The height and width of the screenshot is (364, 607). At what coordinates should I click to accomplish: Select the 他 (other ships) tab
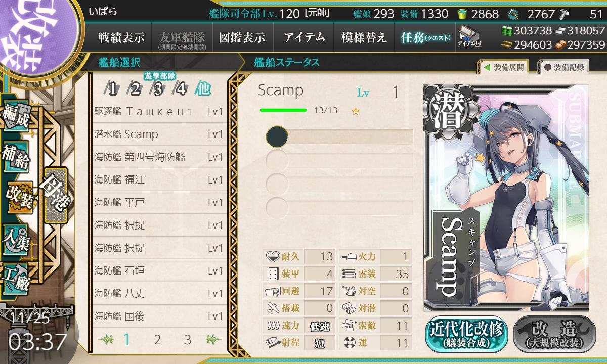[203, 89]
